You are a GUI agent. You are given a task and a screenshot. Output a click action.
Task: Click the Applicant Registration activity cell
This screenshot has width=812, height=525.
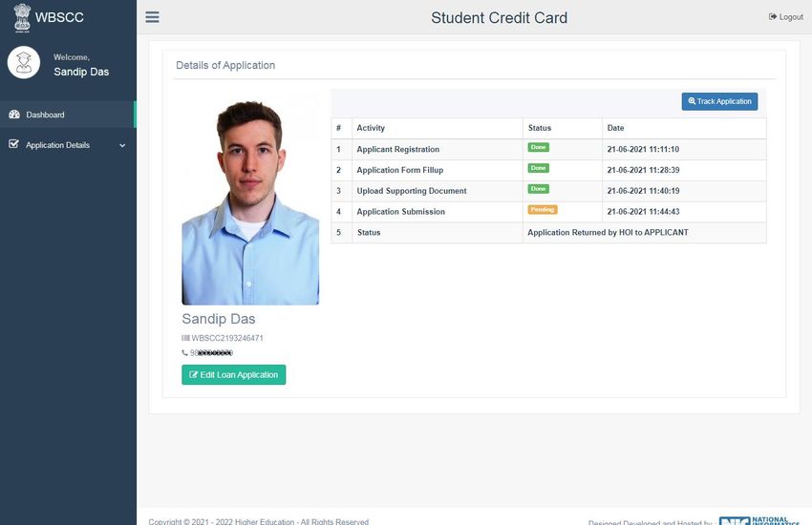(x=438, y=150)
